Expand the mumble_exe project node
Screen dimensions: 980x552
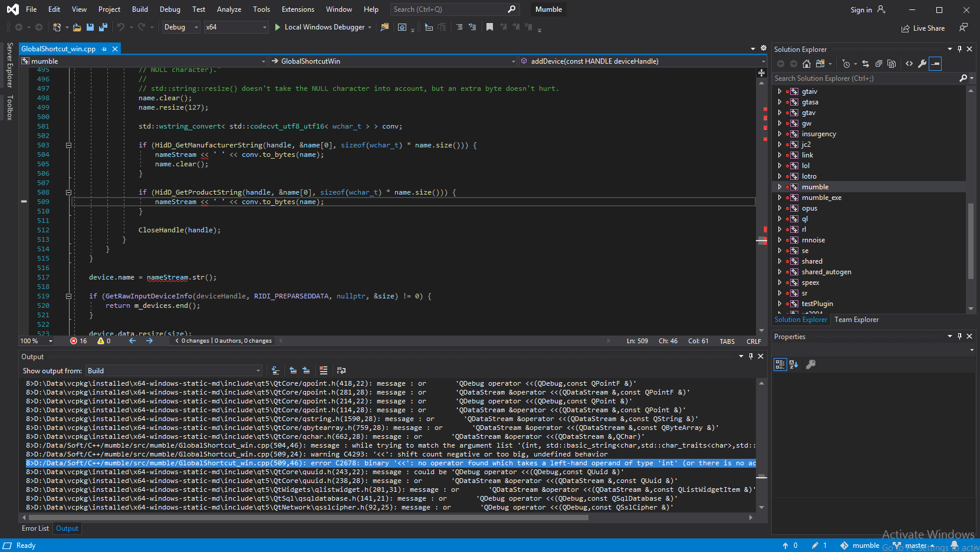(x=780, y=198)
